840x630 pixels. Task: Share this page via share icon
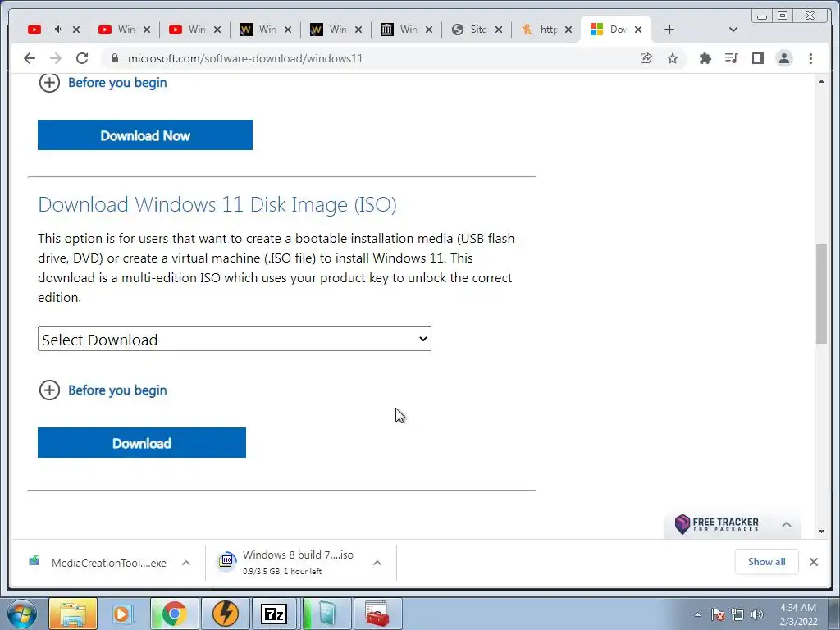[x=646, y=58]
